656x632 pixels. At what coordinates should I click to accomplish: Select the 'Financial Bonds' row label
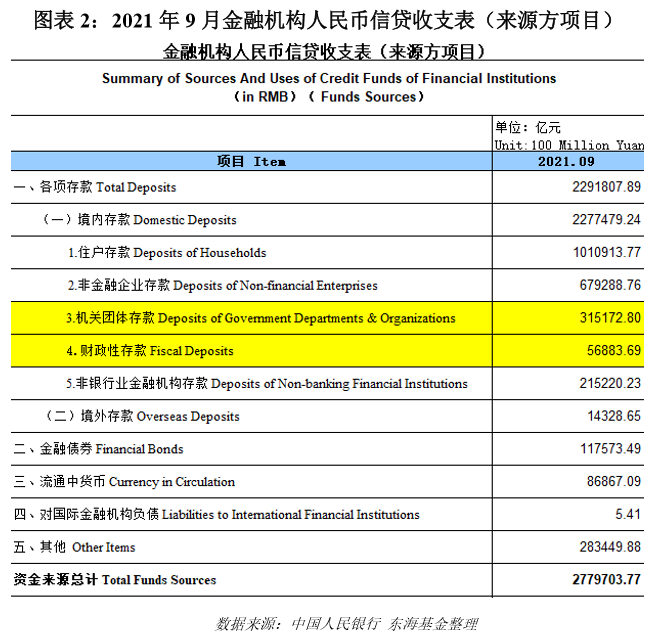click(98, 449)
